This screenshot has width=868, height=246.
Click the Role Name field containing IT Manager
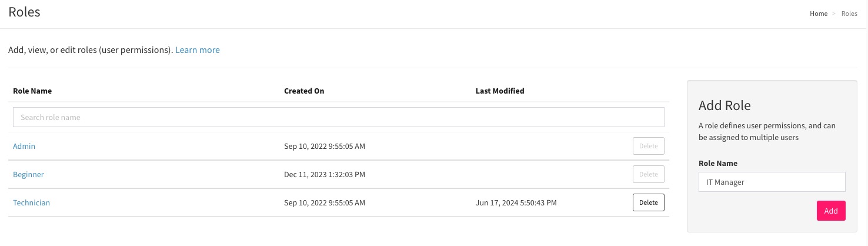(772, 182)
